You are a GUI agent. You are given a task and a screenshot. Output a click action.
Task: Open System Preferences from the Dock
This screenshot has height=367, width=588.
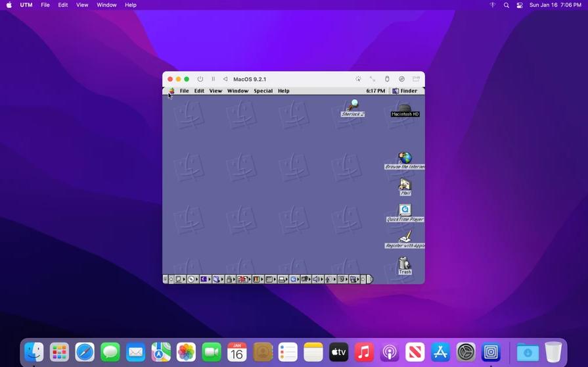pos(466,353)
